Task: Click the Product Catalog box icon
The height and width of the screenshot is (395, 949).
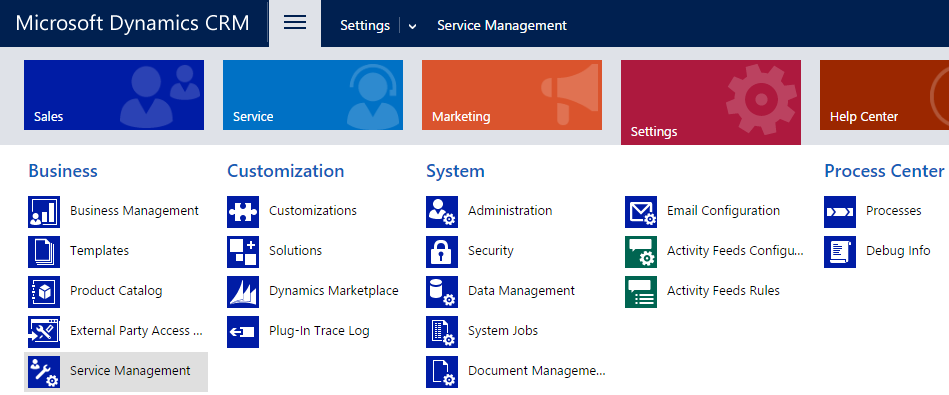Action: [x=44, y=292]
